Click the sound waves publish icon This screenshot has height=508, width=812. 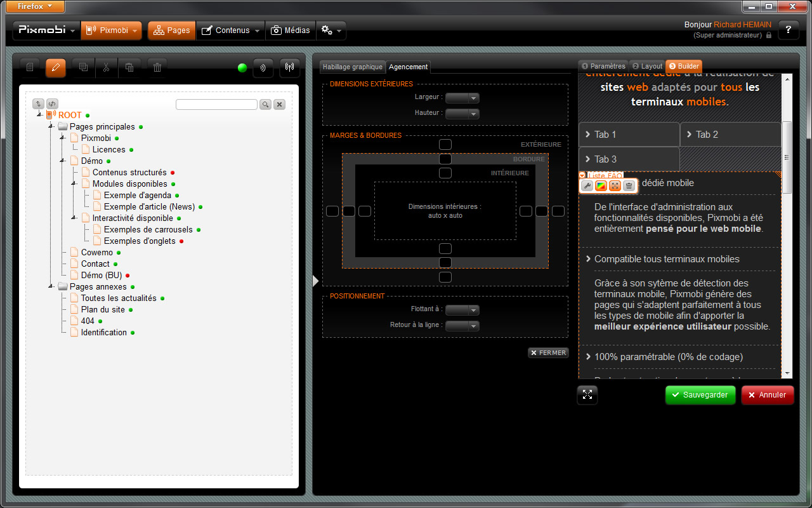pos(263,67)
